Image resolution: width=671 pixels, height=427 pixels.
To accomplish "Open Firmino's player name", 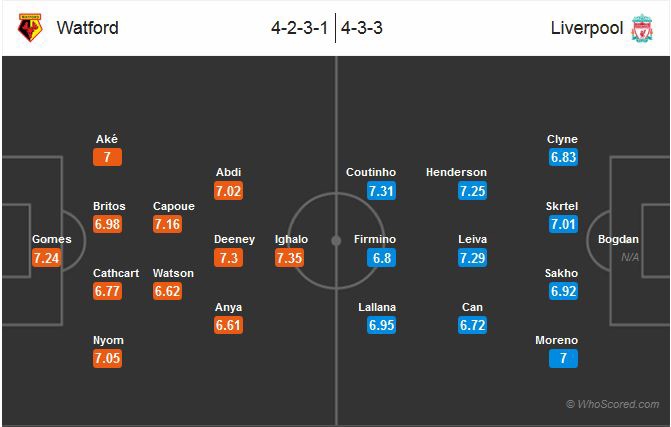I will (x=375, y=240).
